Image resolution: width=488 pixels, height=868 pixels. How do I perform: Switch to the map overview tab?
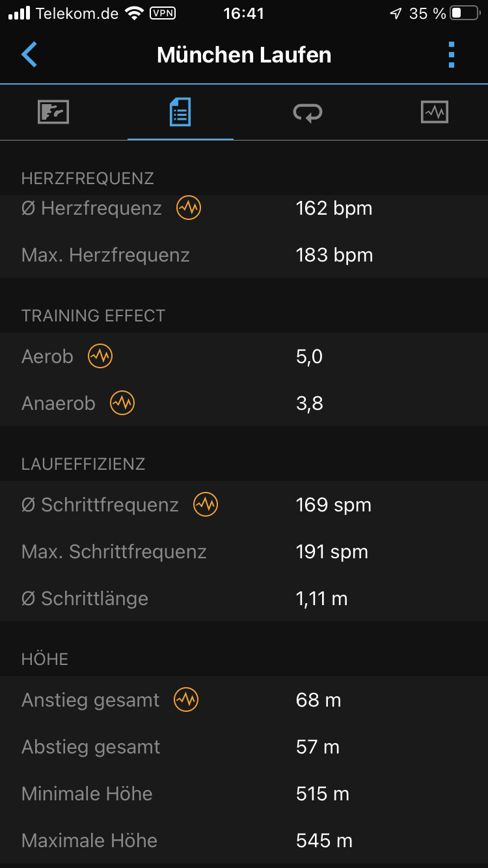[53, 113]
